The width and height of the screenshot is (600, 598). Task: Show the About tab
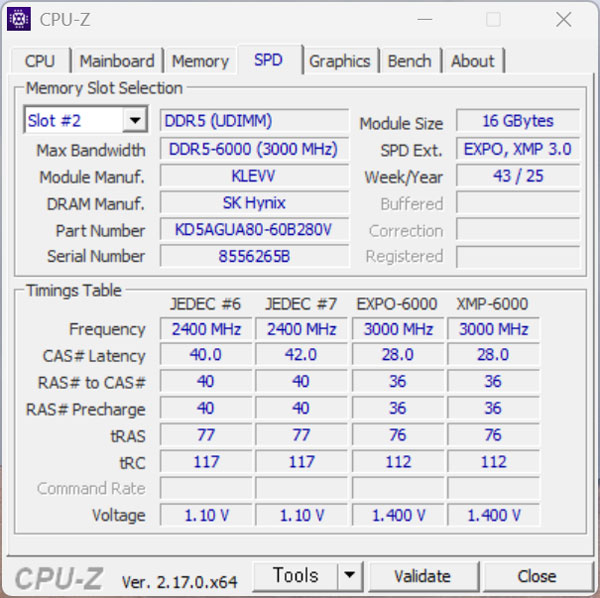click(x=472, y=61)
